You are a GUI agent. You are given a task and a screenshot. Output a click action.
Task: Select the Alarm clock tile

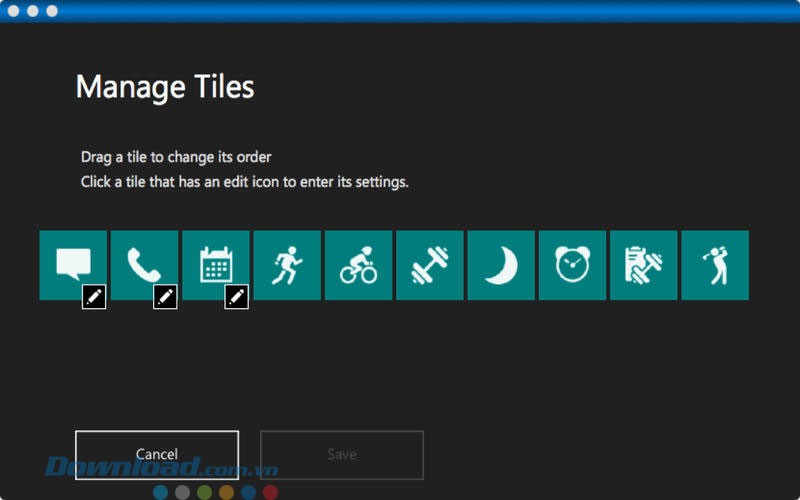(573, 265)
